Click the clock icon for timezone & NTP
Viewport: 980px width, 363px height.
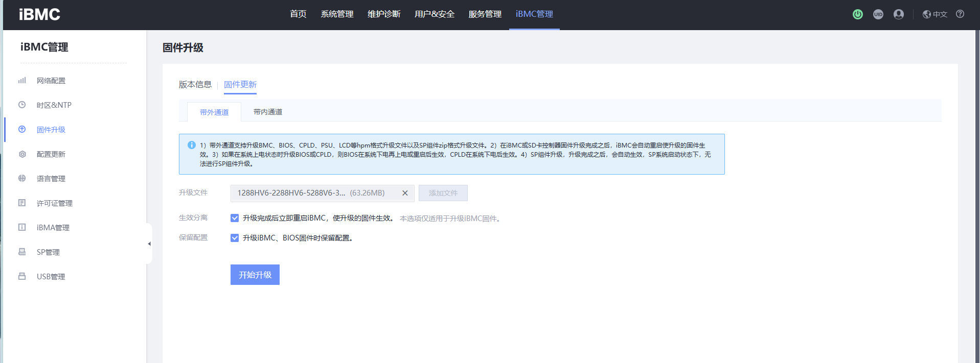22,105
